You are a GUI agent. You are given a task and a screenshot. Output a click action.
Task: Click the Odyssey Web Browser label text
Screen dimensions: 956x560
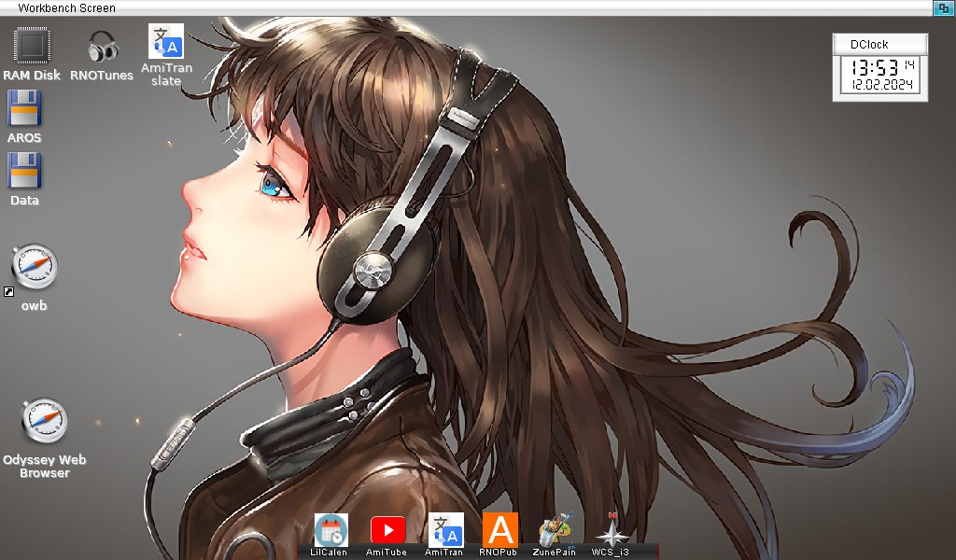44,466
